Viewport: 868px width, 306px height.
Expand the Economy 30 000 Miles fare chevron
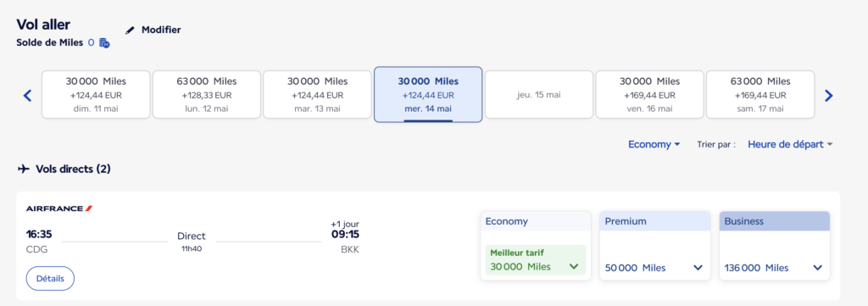click(x=574, y=267)
